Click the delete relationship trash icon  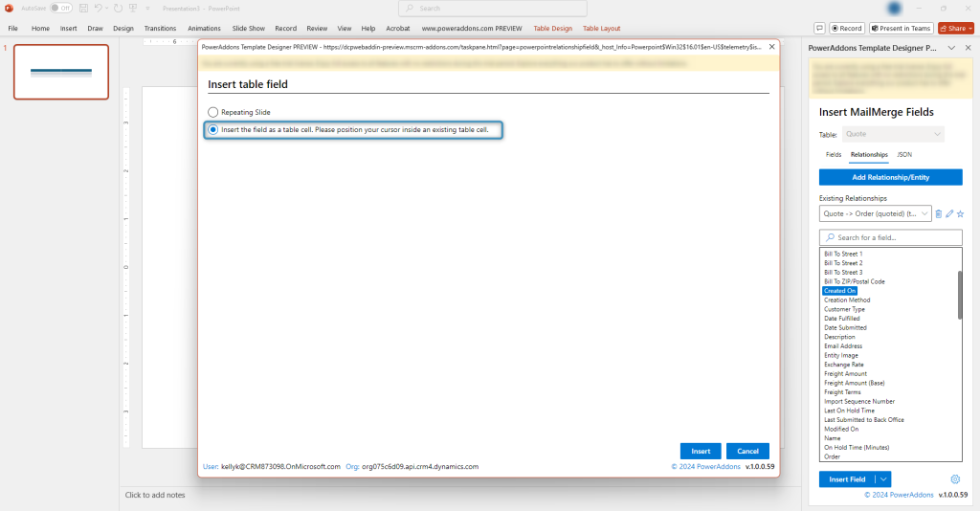(x=938, y=213)
